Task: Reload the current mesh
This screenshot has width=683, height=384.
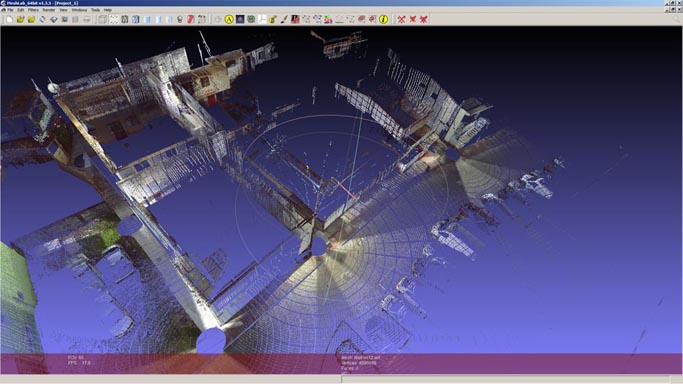Action: [x=42, y=19]
